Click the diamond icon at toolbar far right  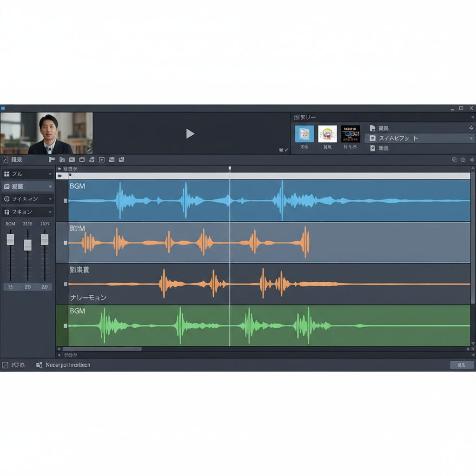tap(472, 160)
